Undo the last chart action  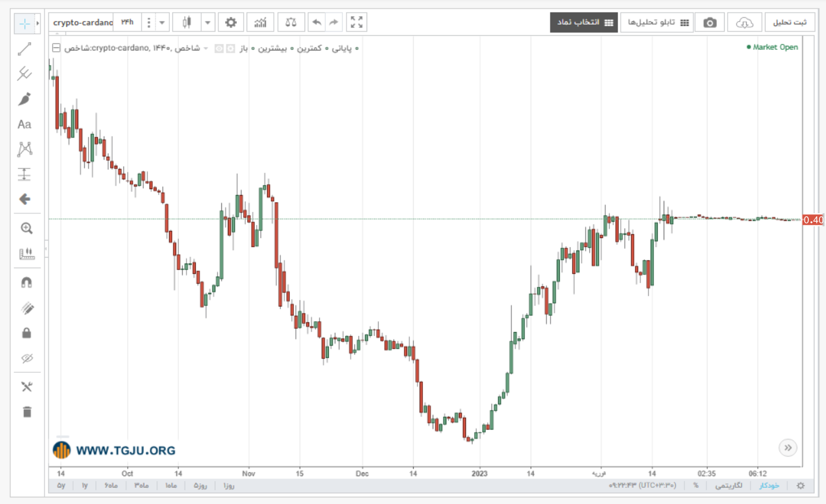pyautogui.click(x=317, y=22)
